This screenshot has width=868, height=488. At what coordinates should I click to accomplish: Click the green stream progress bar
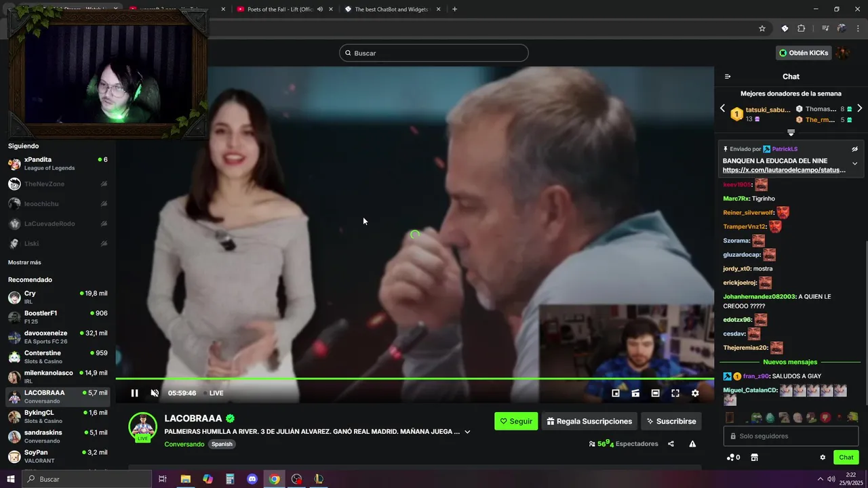[x=414, y=378]
